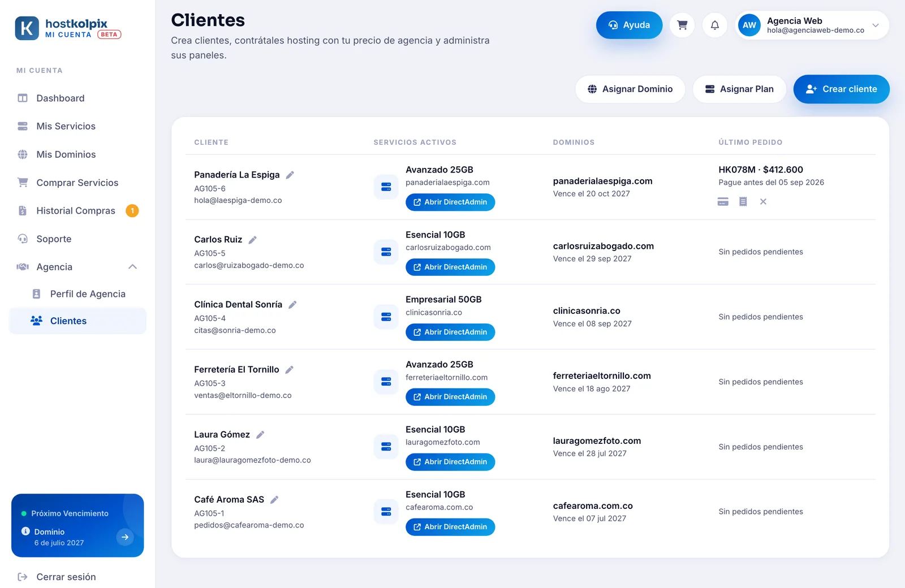Click the Historial Compras badge showing 1
The width and height of the screenshot is (905, 588).
(132, 211)
